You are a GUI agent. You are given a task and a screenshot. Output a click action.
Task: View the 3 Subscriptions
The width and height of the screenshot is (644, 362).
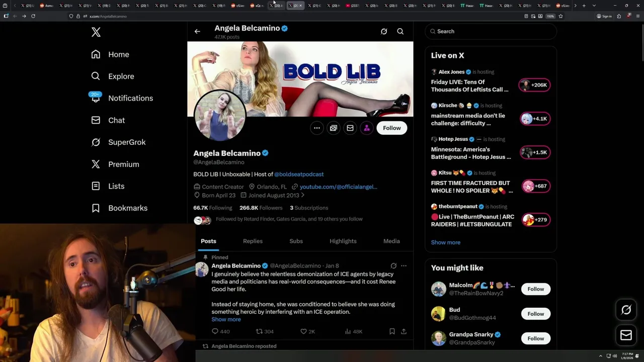pyautogui.click(x=308, y=208)
